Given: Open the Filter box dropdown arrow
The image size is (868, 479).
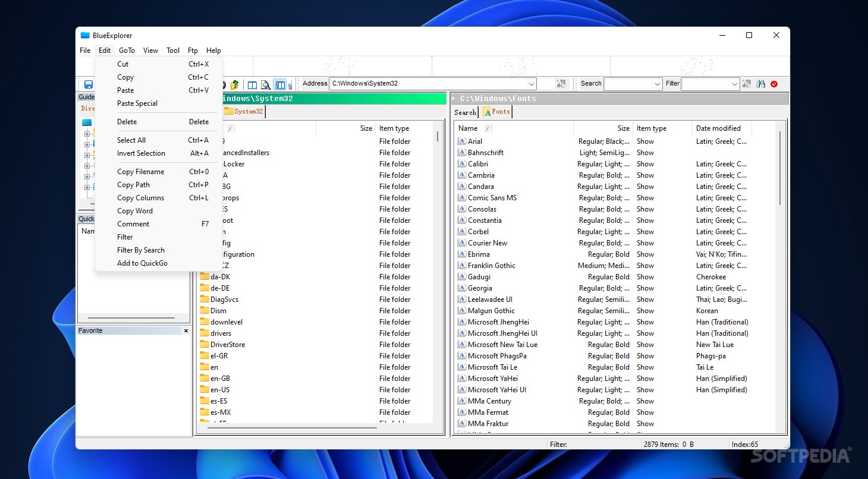Looking at the screenshot, I should (x=735, y=84).
